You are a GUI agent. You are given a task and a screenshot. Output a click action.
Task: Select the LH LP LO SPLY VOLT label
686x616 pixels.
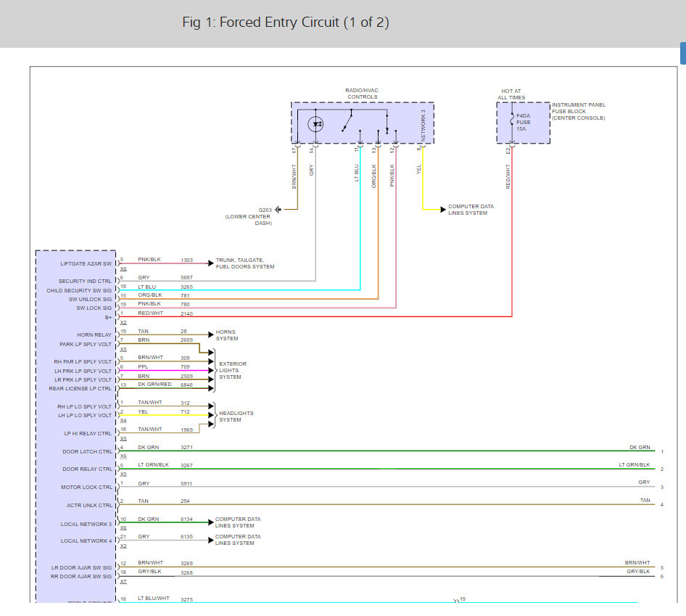85,415
